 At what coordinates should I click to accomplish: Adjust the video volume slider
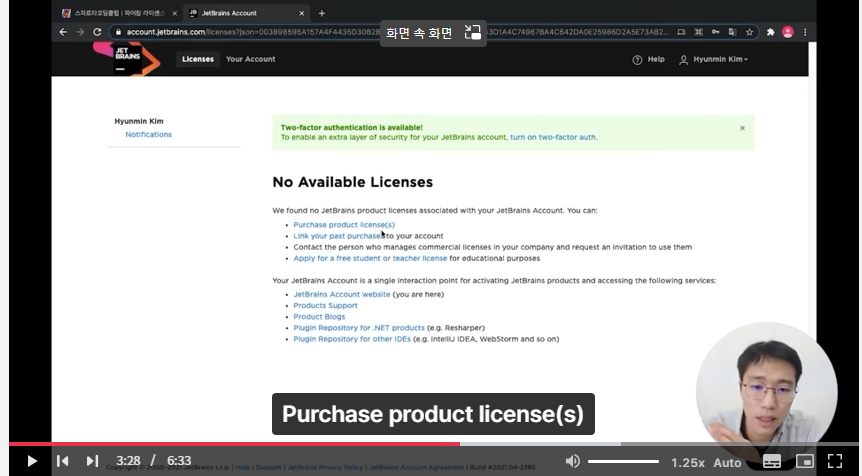pyautogui.click(x=623, y=461)
